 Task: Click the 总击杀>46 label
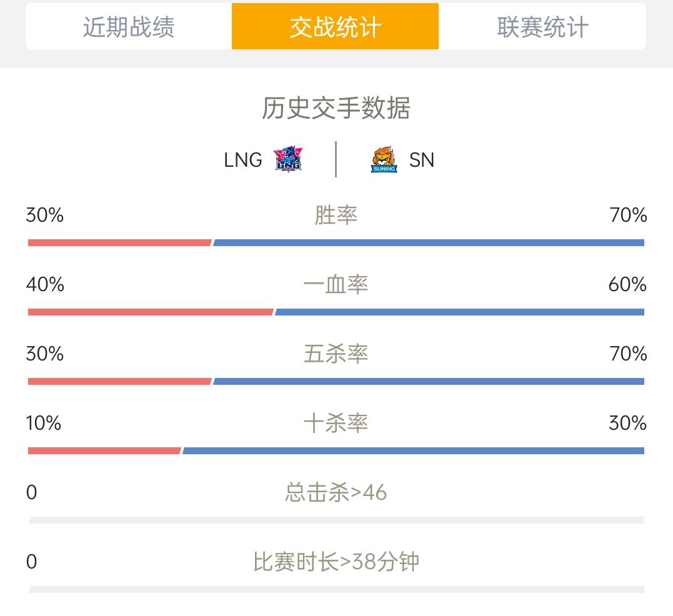pyautogui.click(x=336, y=492)
